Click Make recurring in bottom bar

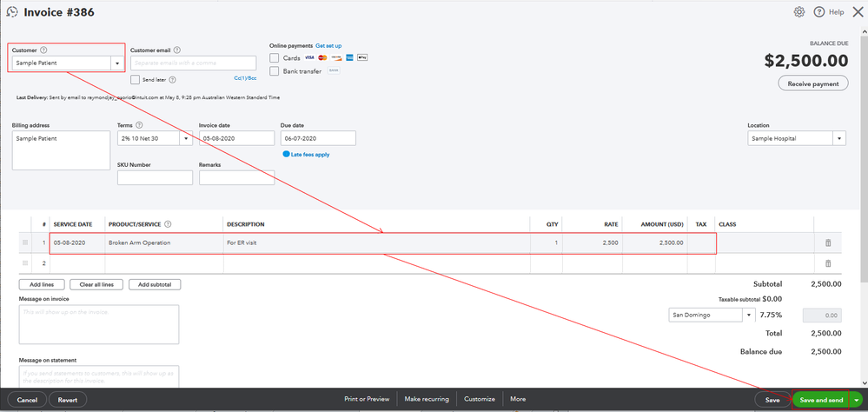coord(427,399)
